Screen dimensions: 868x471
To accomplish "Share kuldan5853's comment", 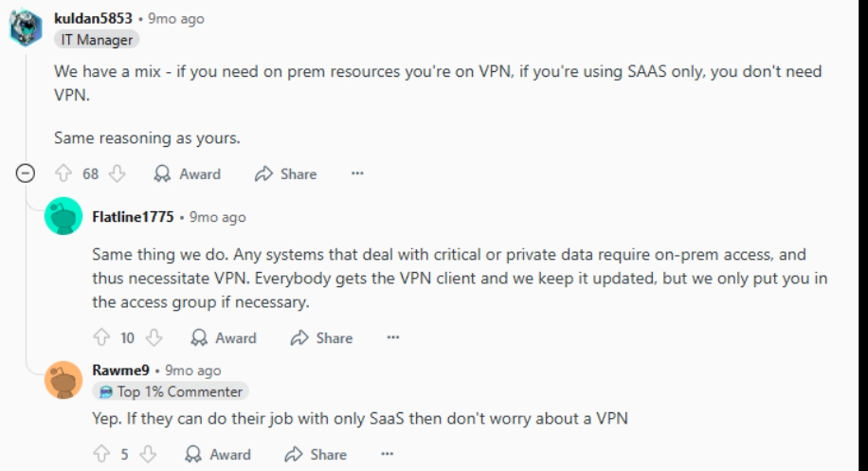I will coord(285,173).
